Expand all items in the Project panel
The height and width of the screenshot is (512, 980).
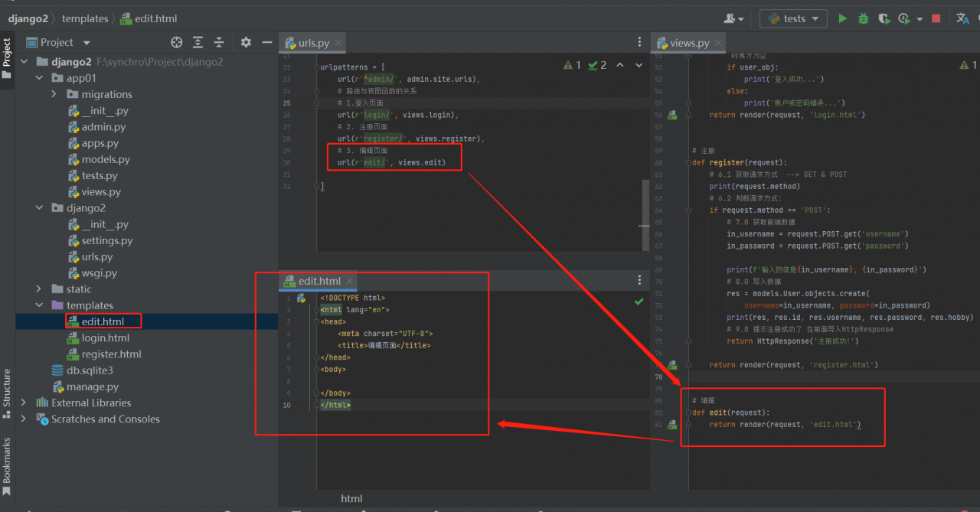click(198, 43)
